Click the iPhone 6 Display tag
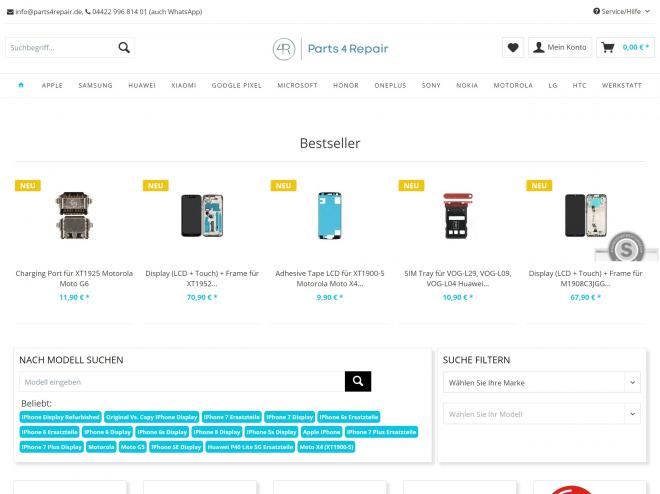The height and width of the screenshot is (494, 660). (x=107, y=432)
